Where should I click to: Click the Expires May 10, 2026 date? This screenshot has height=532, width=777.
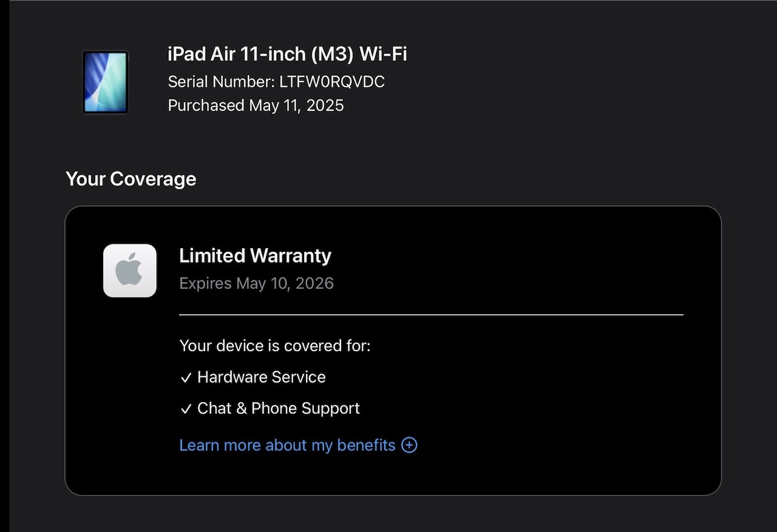(x=256, y=283)
